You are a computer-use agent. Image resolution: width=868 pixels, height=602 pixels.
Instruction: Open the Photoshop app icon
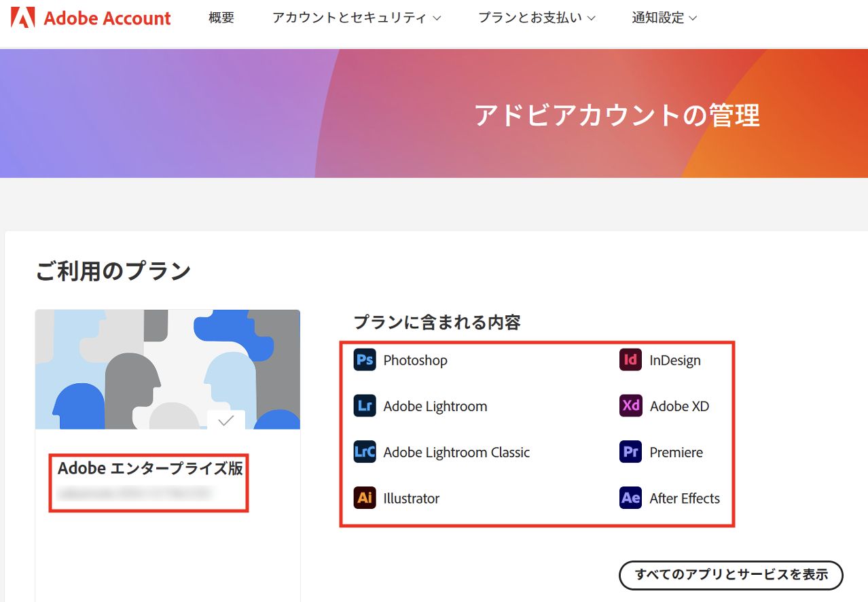[x=365, y=359]
